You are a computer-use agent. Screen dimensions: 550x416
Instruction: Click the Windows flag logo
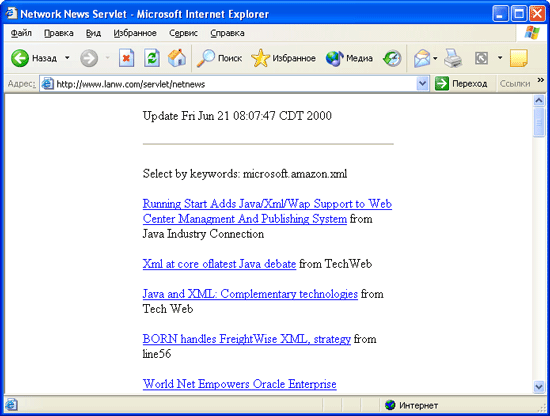pyautogui.click(x=532, y=33)
